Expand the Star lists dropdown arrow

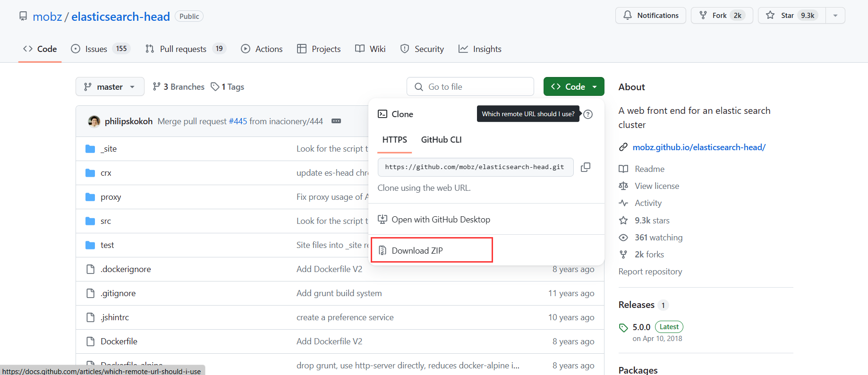pyautogui.click(x=835, y=16)
